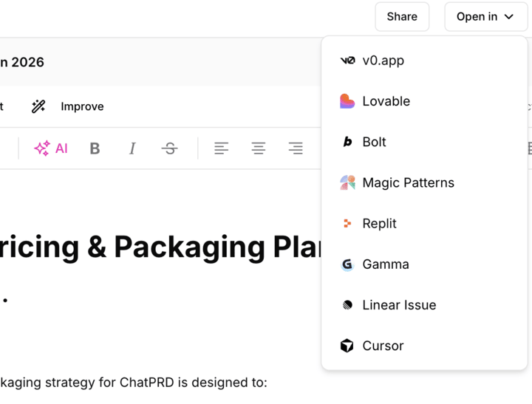Click the 2026 document title text
Viewport: 532px width, 404px height.
(x=22, y=62)
